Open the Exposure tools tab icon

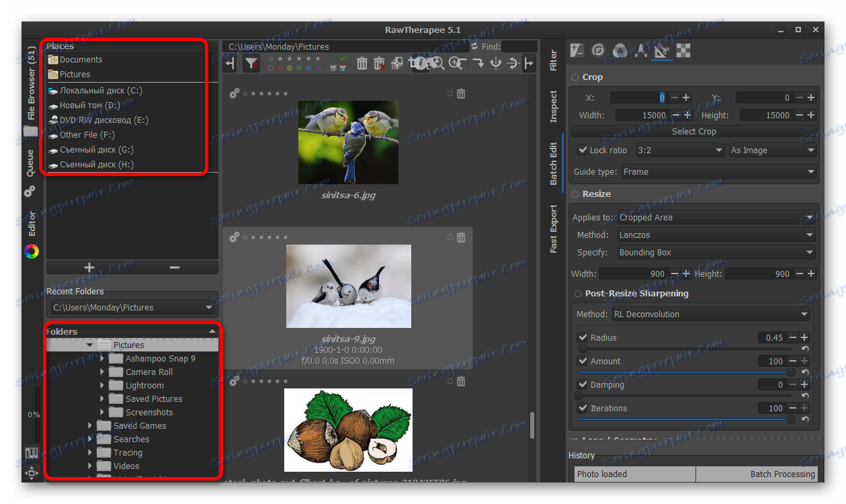coord(577,50)
